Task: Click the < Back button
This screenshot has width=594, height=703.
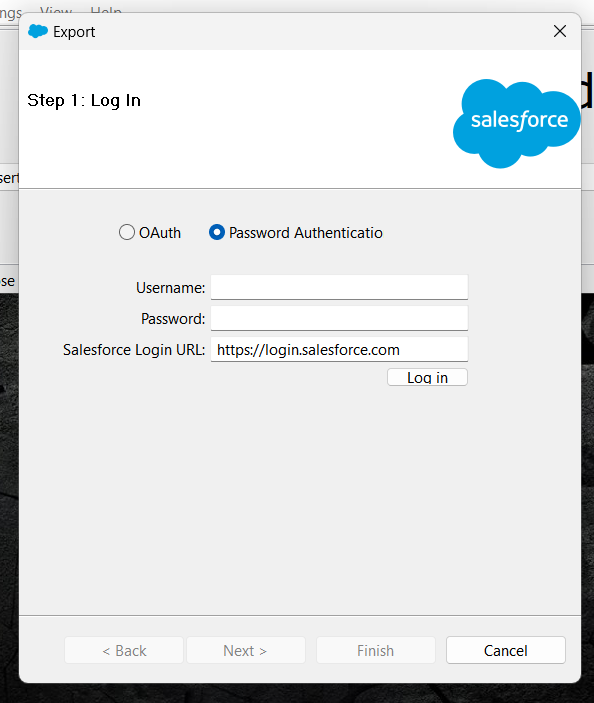Action: [124, 650]
